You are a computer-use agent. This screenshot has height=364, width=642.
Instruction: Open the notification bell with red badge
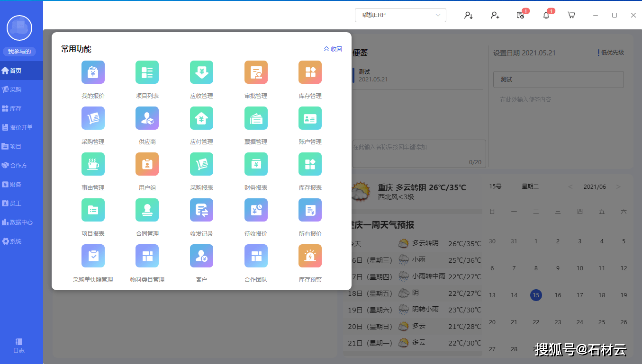tap(546, 15)
